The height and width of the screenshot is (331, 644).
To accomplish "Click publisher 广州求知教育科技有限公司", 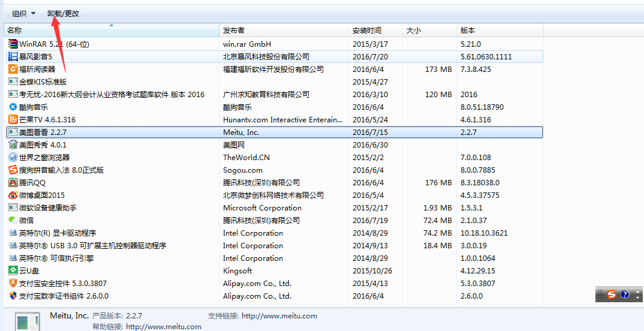I will tap(266, 95).
